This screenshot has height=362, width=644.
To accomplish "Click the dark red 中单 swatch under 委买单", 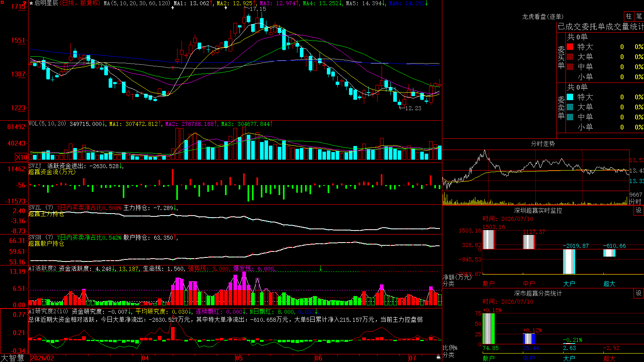I will click(x=570, y=66).
